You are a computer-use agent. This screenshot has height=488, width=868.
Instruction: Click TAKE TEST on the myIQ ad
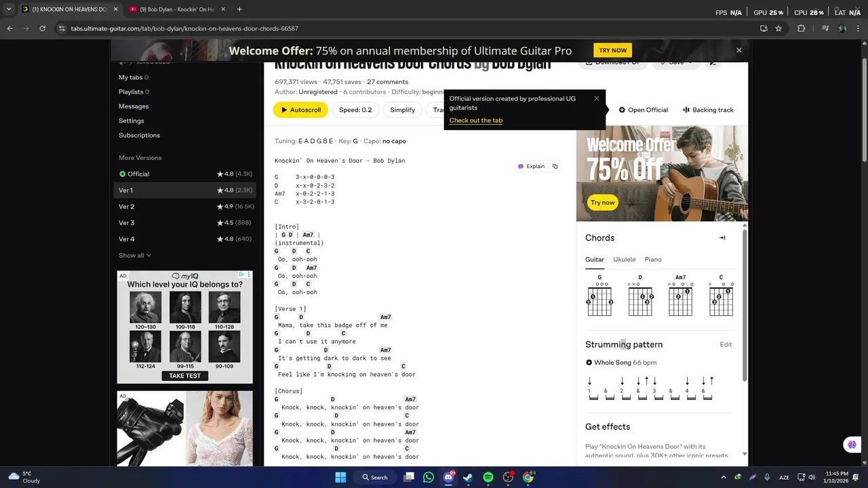pyautogui.click(x=184, y=375)
